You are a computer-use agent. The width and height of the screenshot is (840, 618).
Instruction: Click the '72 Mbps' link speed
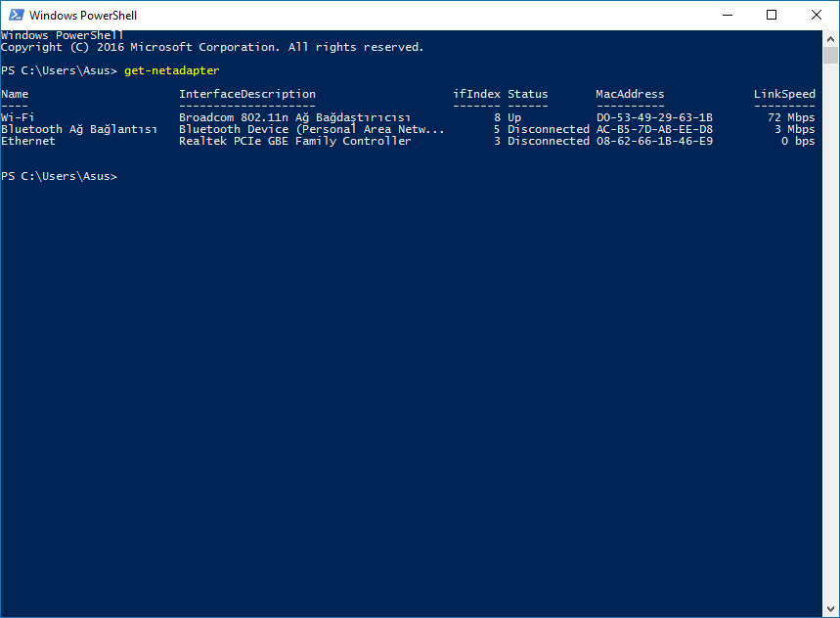coord(791,117)
